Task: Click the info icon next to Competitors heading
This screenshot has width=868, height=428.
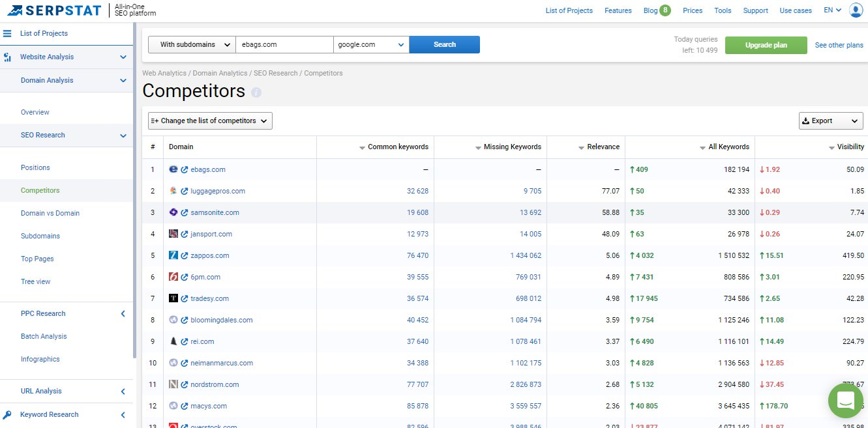Action: pyautogui.click(x=256, y=93)
